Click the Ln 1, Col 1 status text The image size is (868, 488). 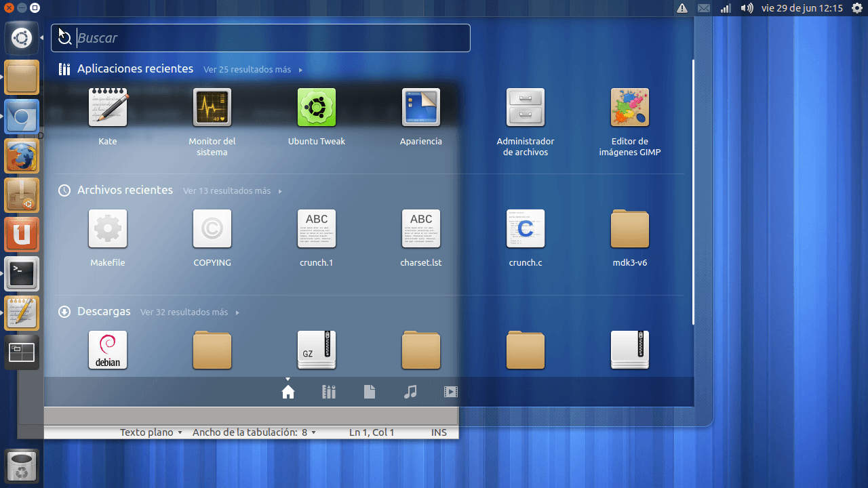pyautogui.click(x=372, y=432)
